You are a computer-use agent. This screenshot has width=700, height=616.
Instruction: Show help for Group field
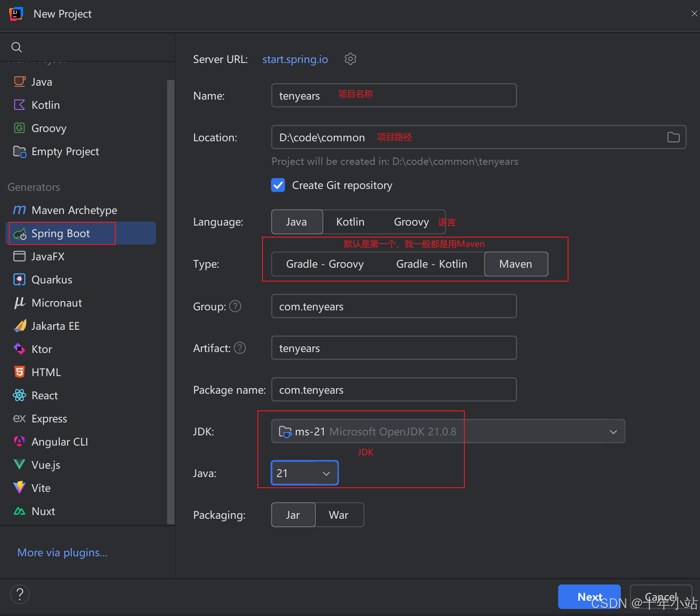pyautogui.click(x=236, y=306)
